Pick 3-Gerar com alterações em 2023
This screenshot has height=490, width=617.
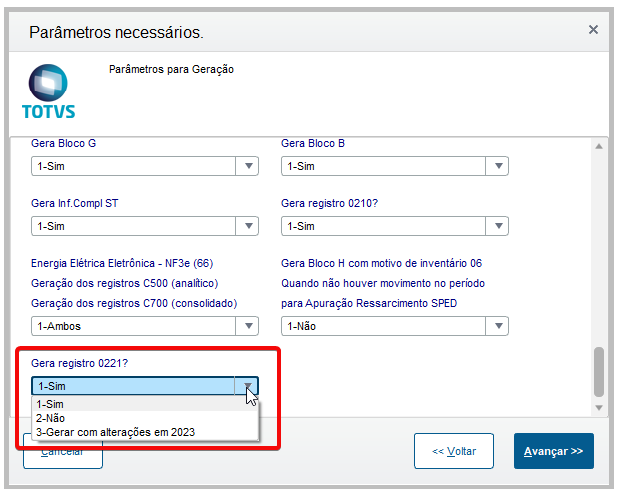115,432
